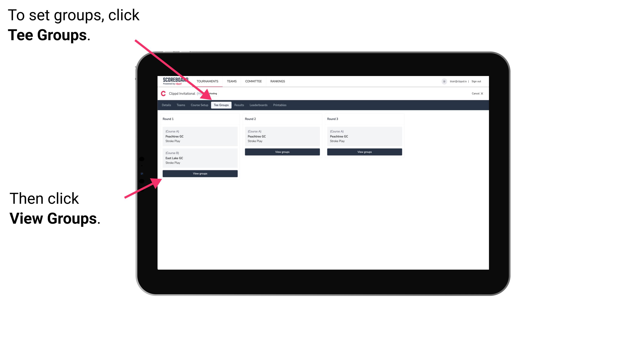644x346 pixels.
Task: Click View Groups for Round 1
Action: (200, 173)
